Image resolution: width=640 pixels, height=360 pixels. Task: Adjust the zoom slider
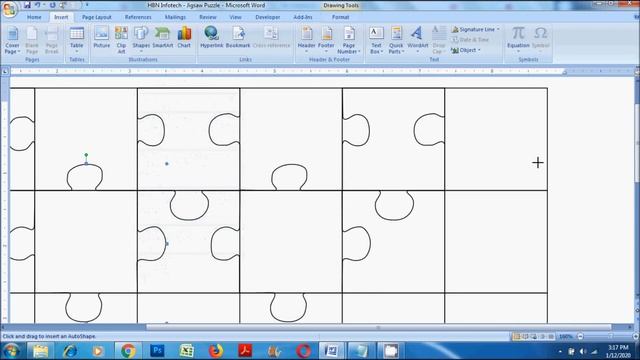coord(611,336)
